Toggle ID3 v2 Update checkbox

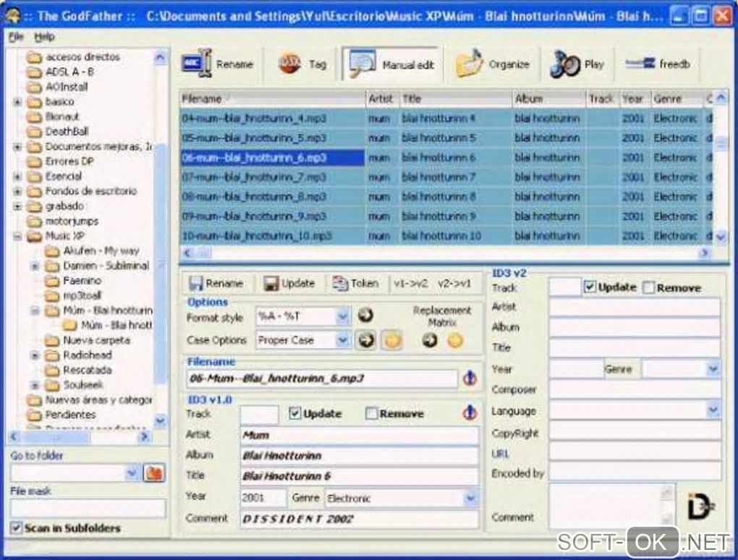[x=590, y=287]
